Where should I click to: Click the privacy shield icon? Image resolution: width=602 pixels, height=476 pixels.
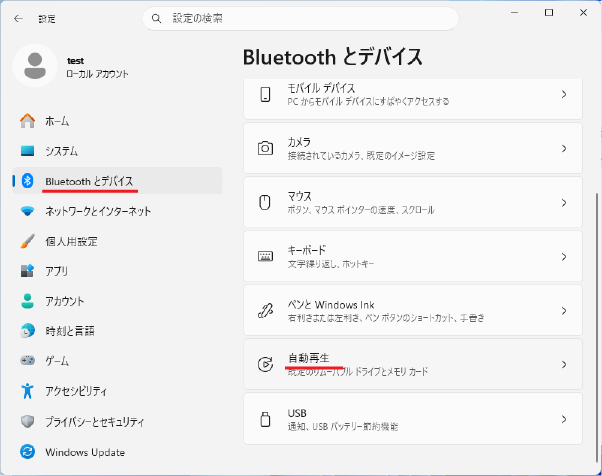tap(27, 421)
